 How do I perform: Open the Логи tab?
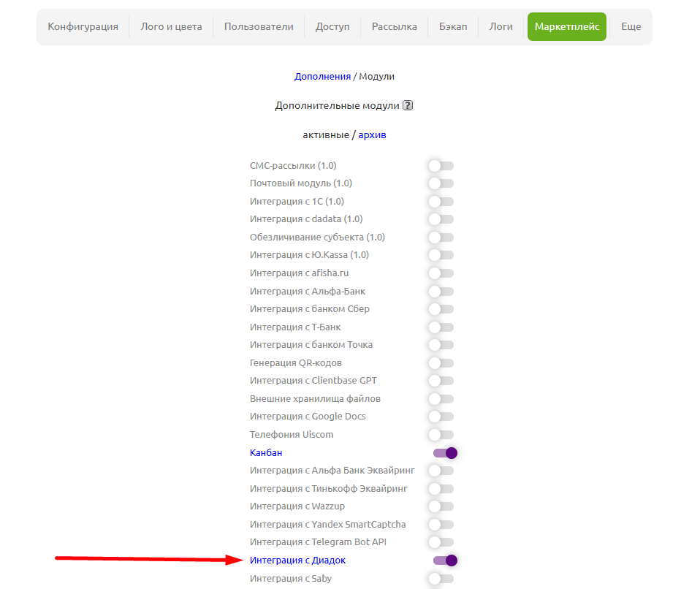pos(501,26)
